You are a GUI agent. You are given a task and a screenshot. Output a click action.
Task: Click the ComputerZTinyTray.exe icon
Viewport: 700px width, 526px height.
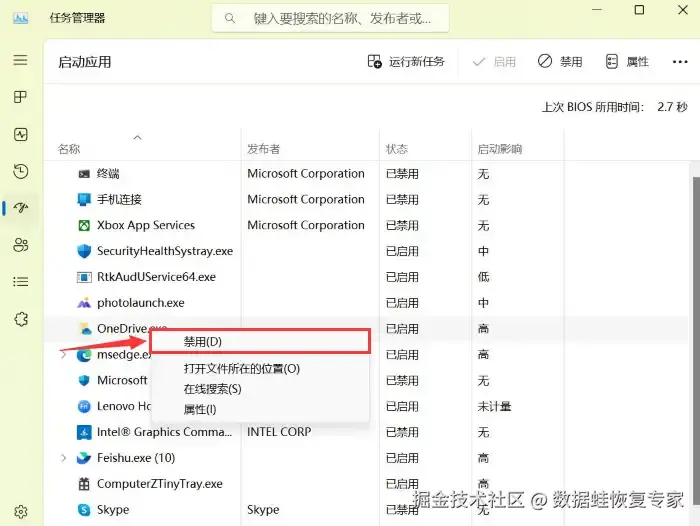84,484
